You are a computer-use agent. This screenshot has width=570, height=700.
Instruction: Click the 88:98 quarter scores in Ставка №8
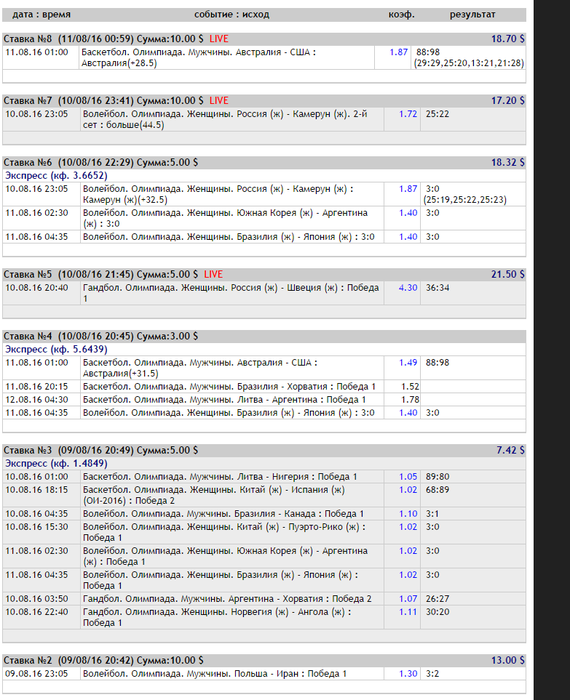(x=468, y=58)
